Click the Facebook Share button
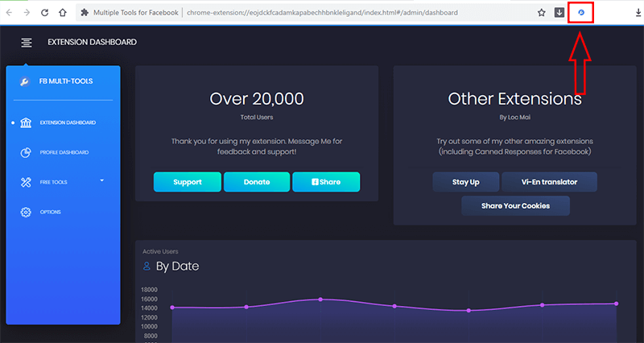The image size is (644, 343). point(326,182)
